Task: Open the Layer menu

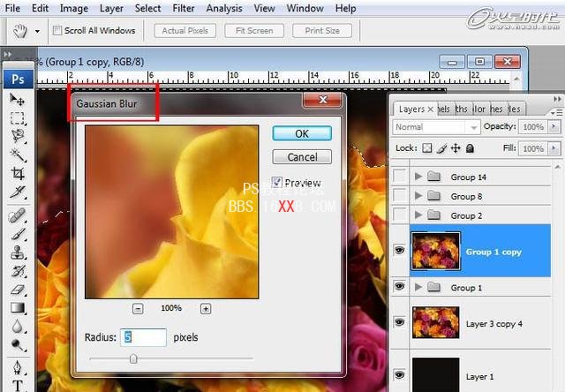Action: pos(111,8)
